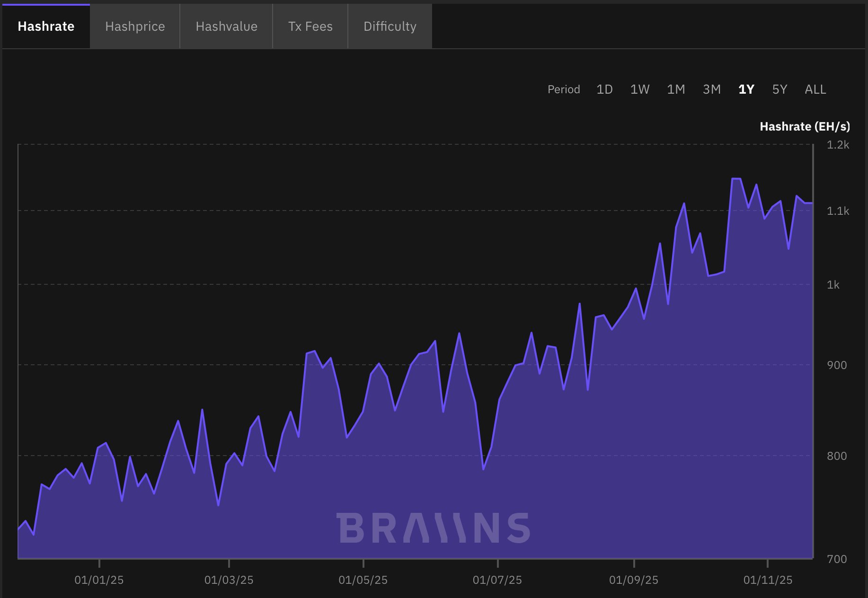The image size is (868, 598).
Task: Click the 01/03/25 date label
Action: 229,580
